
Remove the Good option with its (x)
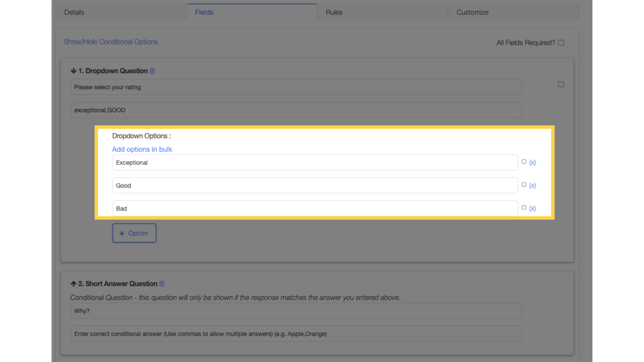pos(532,185)
